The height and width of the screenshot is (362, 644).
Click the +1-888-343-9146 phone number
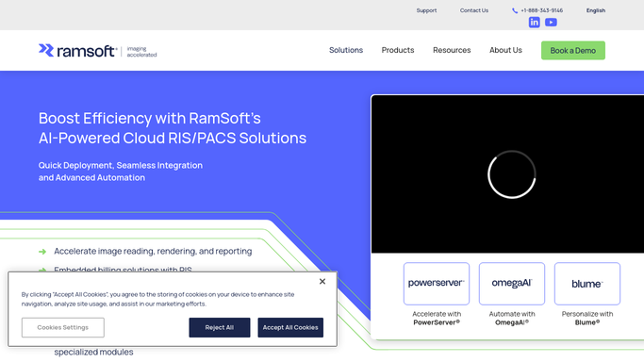coord(542,10)
